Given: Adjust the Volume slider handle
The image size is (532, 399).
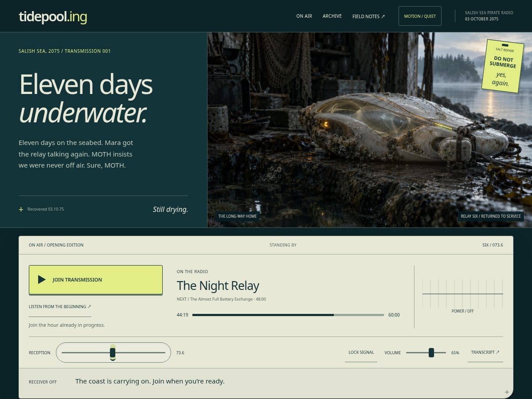Looking at the screenshot, I should 431,352.
